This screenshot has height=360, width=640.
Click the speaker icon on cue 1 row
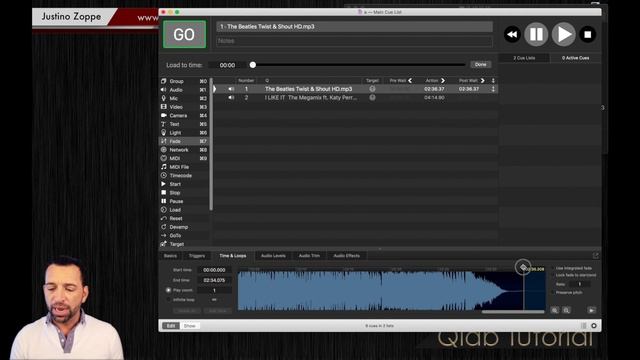tap(231, 89)
